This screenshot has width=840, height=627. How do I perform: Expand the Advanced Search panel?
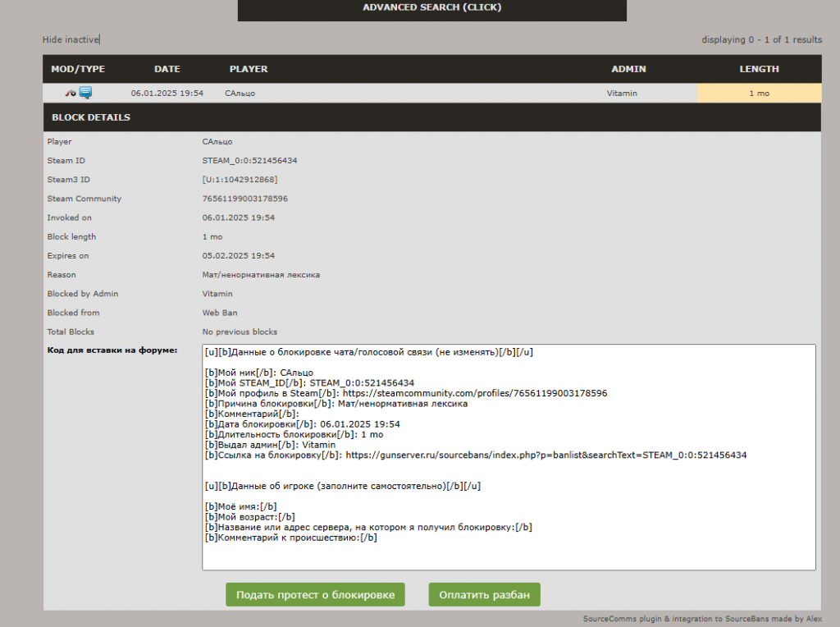coord(431,8)
